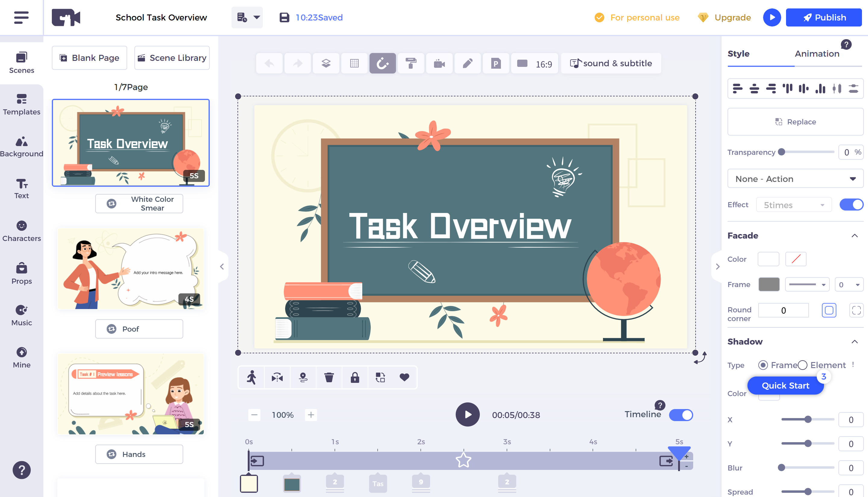The image size is (868, 497).
Task: Flip the selected element horizontally
Action: [277, 377]
